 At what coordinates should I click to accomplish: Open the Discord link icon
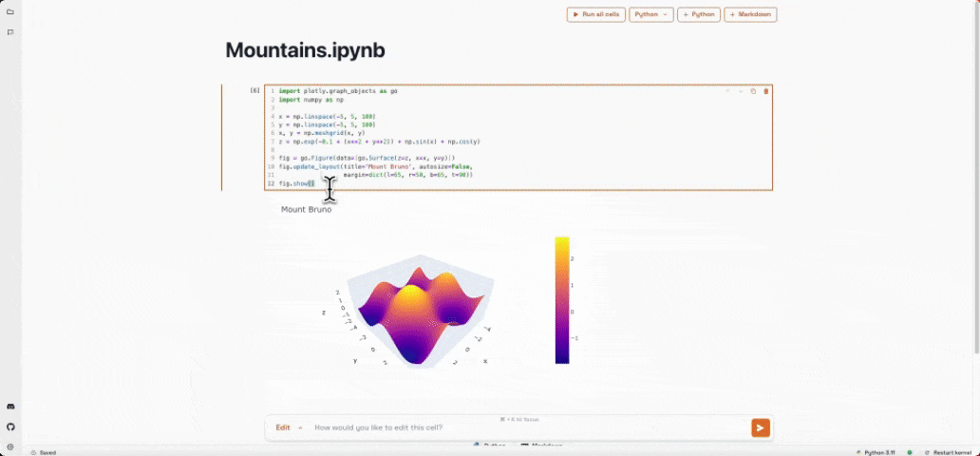pos(10,407)
